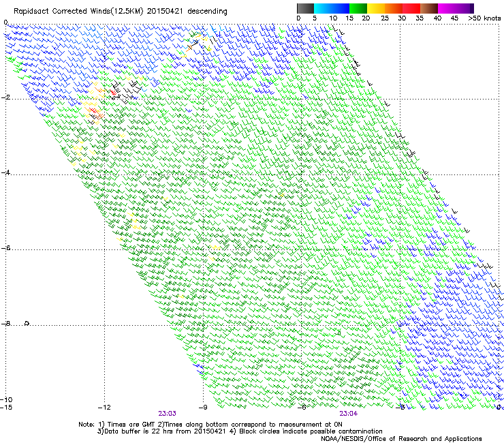The image size is (504, 443).
Task: Click the word 'descending' in the title
Action: coord(207,12)
